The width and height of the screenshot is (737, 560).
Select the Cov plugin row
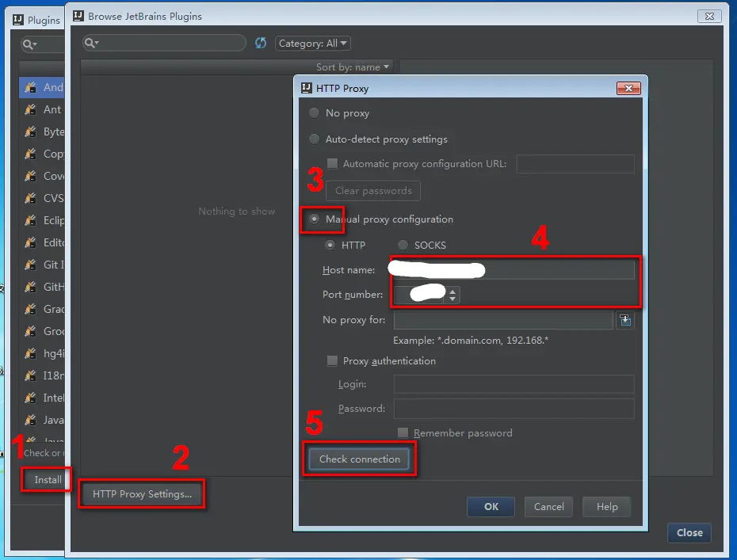point(42,176)
